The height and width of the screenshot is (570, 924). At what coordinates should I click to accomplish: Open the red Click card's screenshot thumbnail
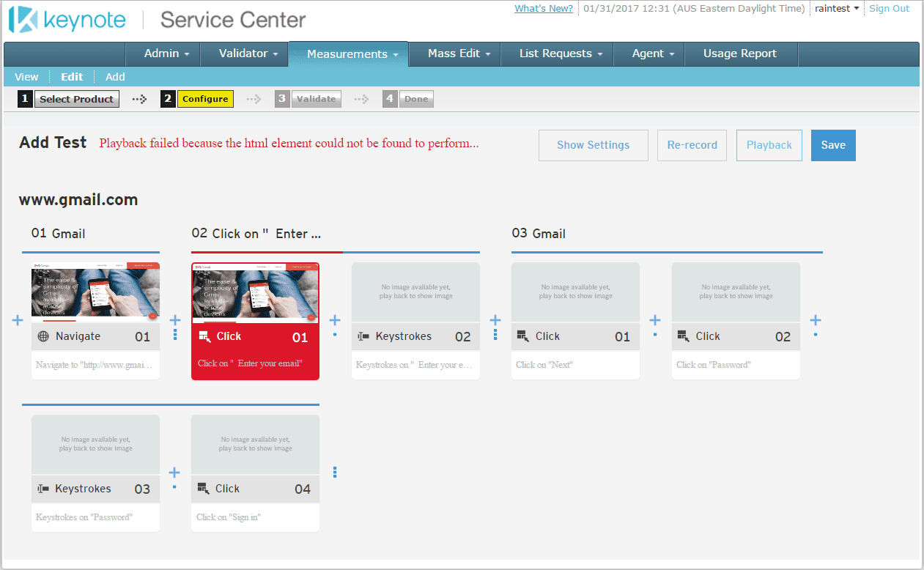click(256, 292)
